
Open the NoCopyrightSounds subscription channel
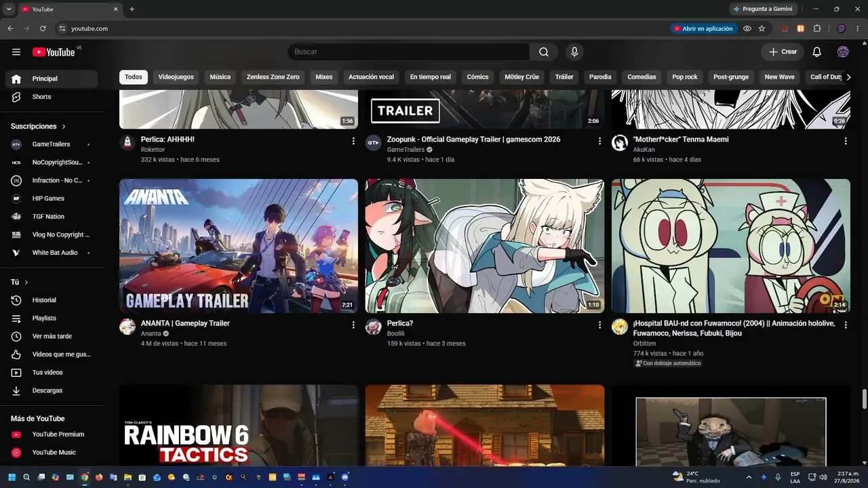click(52, 163)
